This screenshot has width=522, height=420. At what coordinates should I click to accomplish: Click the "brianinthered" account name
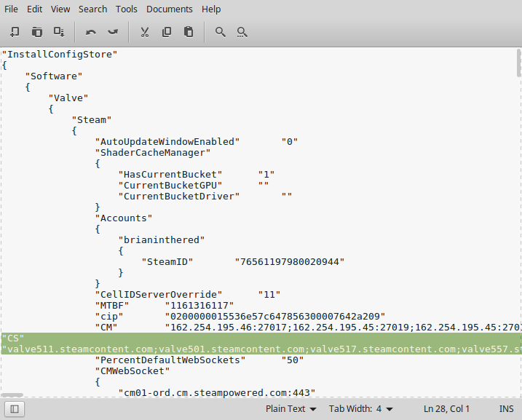point(162,240)
